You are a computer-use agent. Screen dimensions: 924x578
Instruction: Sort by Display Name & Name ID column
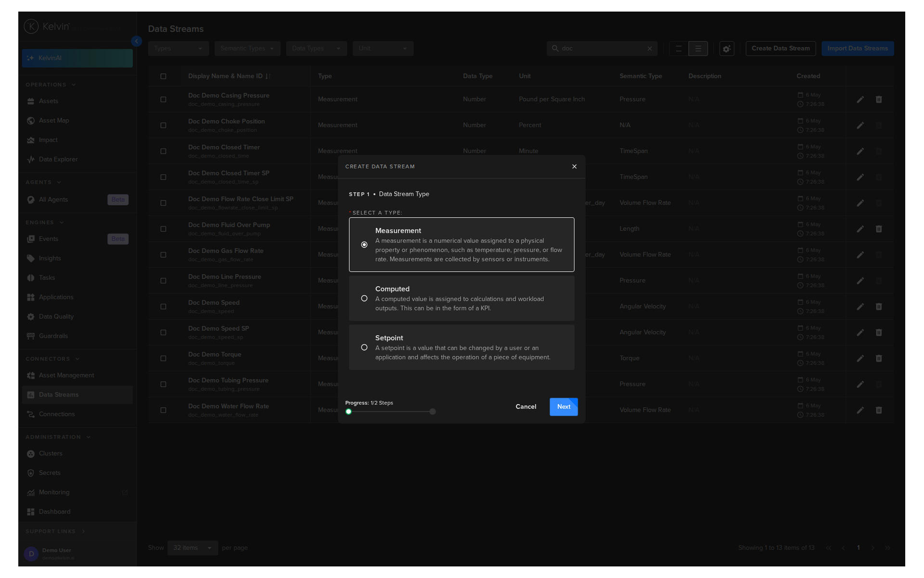[x=229, y=77]
